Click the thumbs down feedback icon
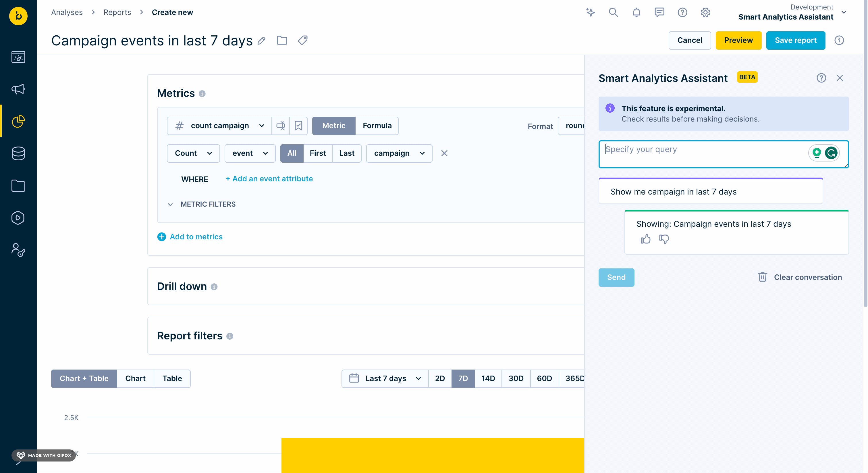 coord(664,239)
